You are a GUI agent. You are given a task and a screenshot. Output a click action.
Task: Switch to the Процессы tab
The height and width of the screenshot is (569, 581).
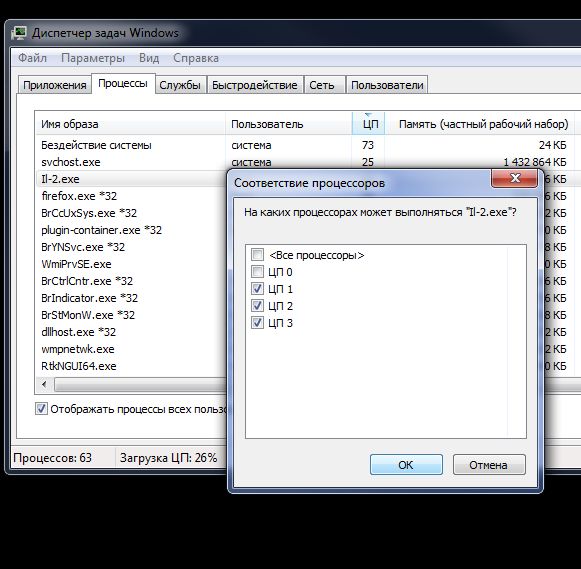(123, 84)
